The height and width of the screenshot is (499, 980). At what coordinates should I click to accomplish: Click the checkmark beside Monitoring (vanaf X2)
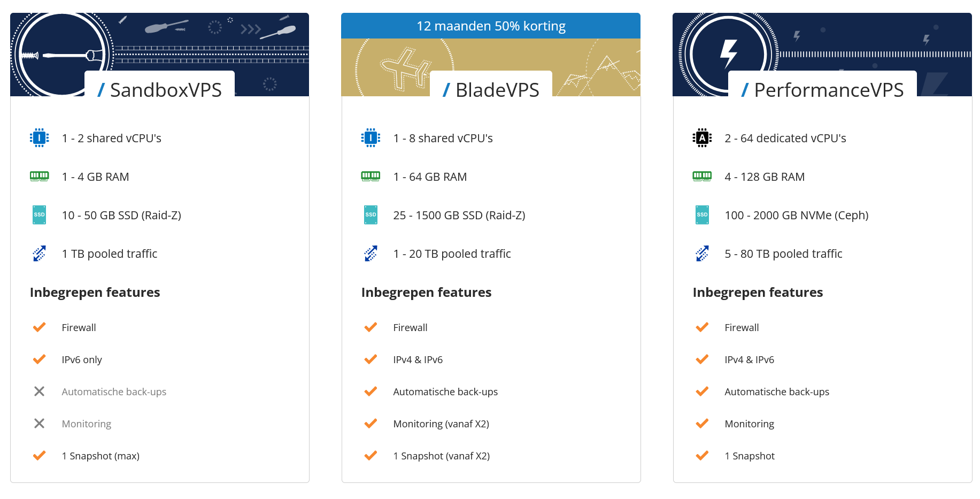pyautogui.click(x=371, y=424)
